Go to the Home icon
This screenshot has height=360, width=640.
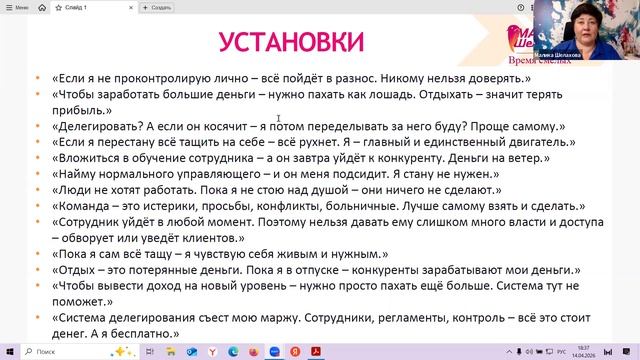(x=42, y=7)
